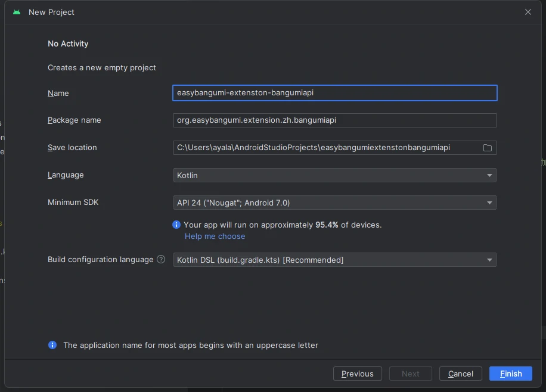
Task: Open the Help me choose link
Action: click(215, 236)
